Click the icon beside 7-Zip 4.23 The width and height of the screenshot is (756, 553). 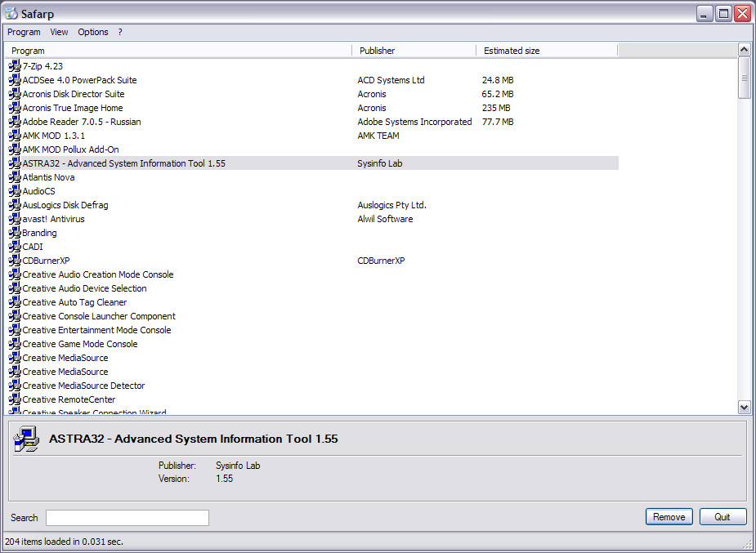[15, 66]
